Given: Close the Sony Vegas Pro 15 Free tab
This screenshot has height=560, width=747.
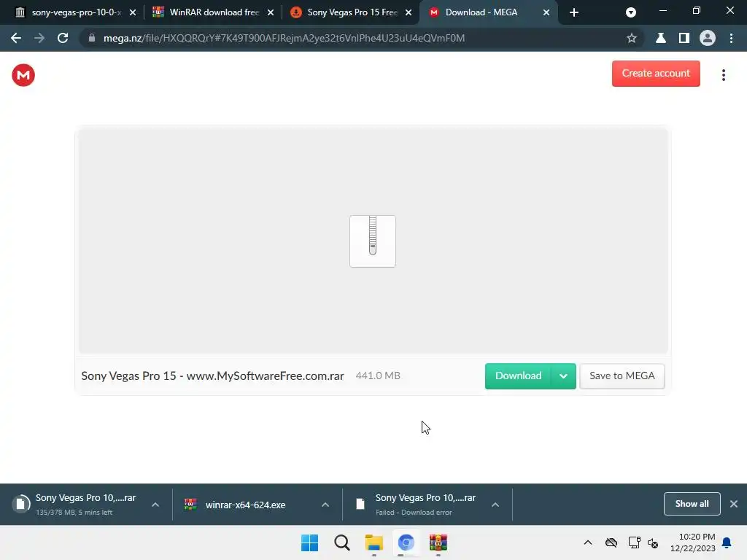Looking at the screenshot, I should (x=409, y=12).
